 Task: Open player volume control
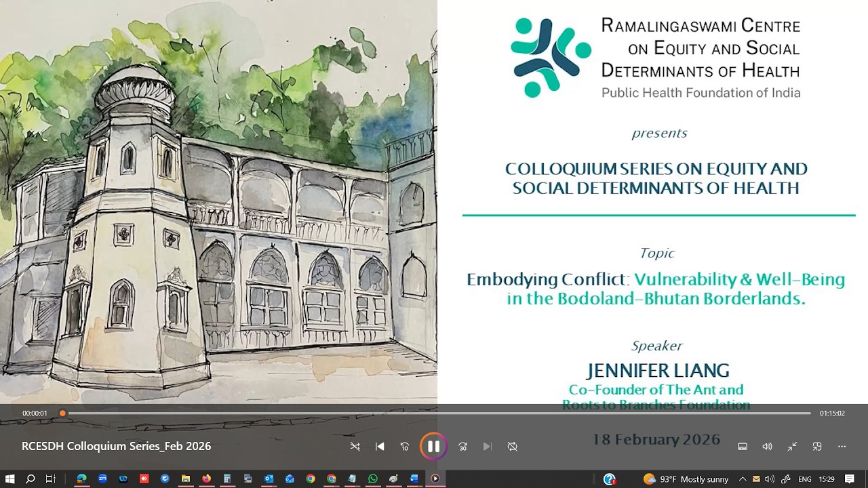(x=767, y=447)
